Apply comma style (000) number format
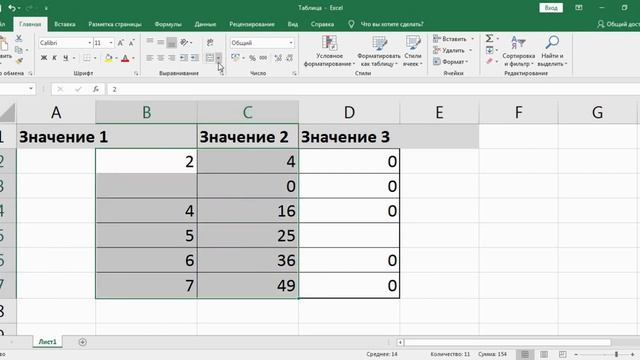The height and width of the screenshot is (360, 640). 263,58
